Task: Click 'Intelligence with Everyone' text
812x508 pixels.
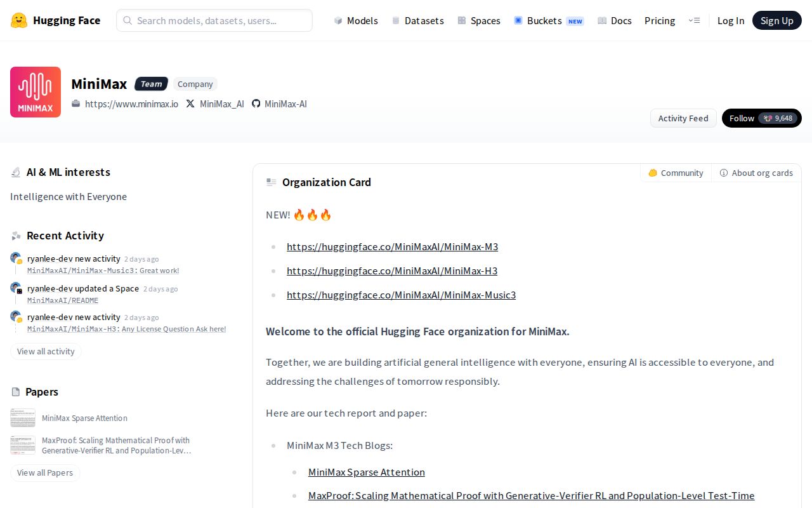Action: (x=69, y=196)
